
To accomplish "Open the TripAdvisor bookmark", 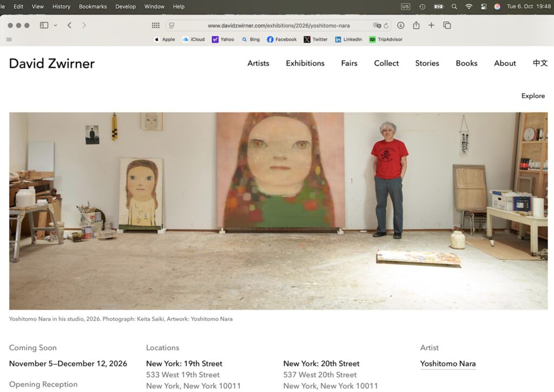I will pos(386,39).
